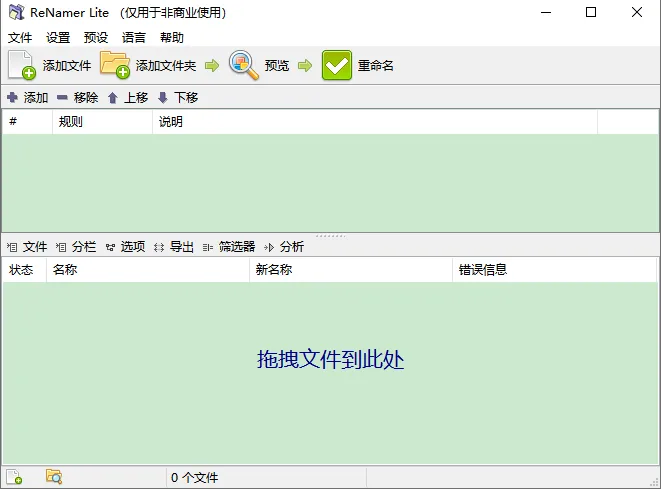Click the 重命名 toolbar label

(x=376, y=65)
